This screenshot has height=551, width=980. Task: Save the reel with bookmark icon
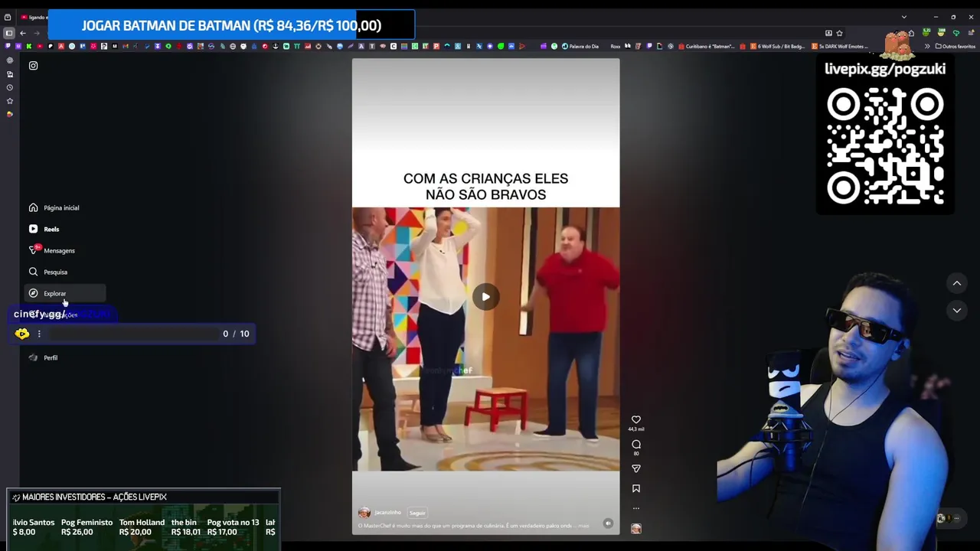[635, 488]
